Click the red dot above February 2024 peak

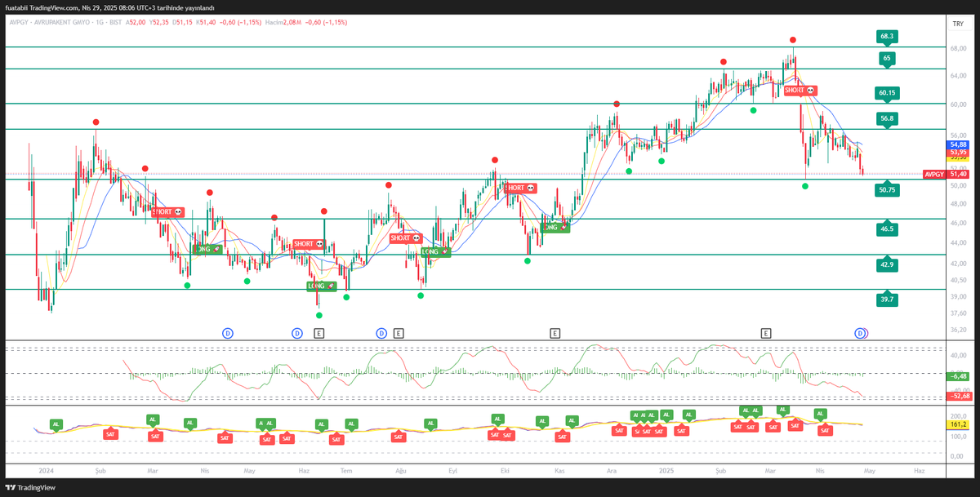tap(96, 122)
